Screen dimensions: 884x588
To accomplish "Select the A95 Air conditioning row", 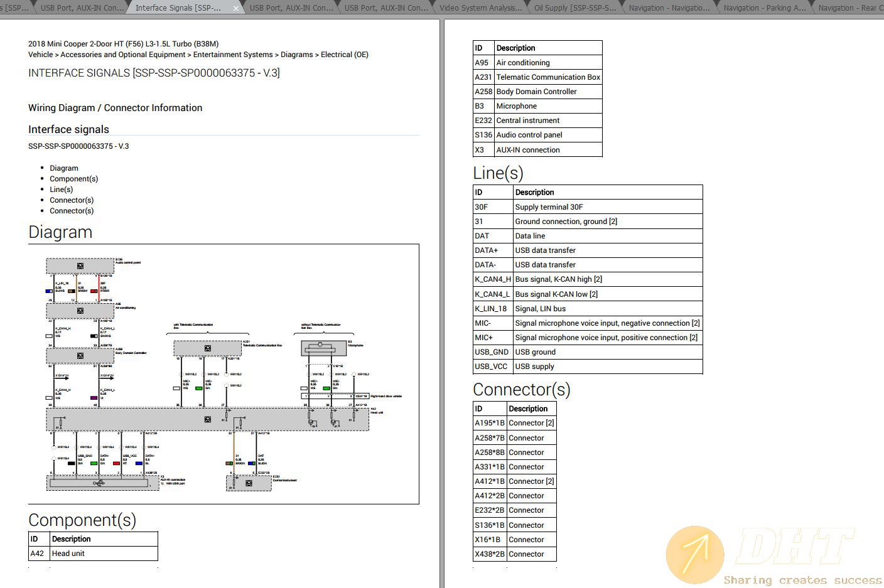I will pyautogui.click(x=537, y=63).
